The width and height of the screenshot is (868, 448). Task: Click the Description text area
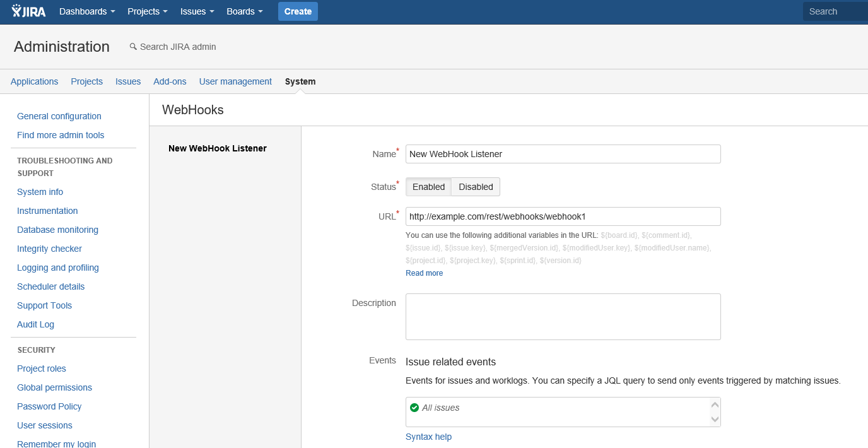pyautogui.click(x=563, y=317)
